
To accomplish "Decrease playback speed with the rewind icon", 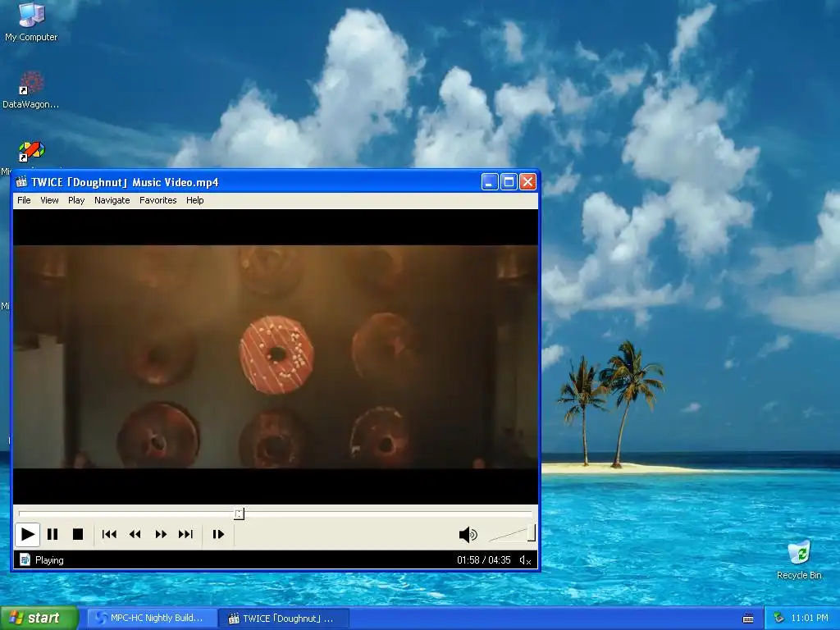I will click(x=135, y=534).
